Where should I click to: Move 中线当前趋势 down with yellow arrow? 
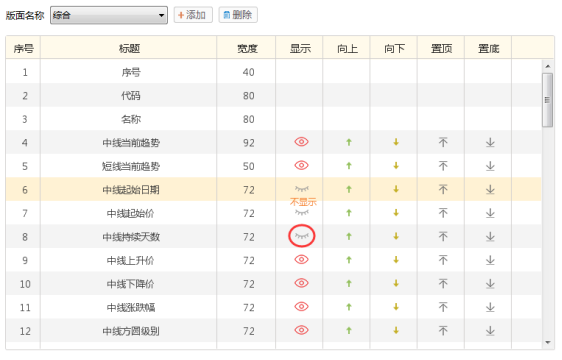(x=396, y=142)
